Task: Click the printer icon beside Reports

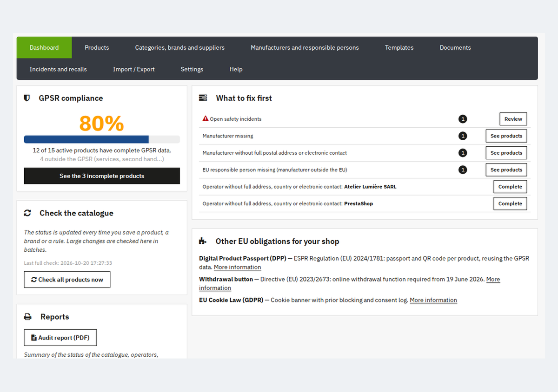Action: click(28, 317)
